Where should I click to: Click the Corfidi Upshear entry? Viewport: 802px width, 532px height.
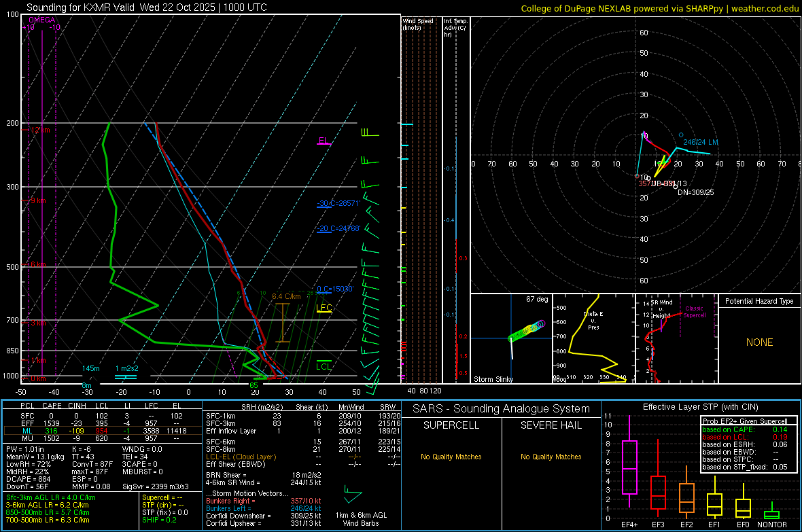[264, 523]
